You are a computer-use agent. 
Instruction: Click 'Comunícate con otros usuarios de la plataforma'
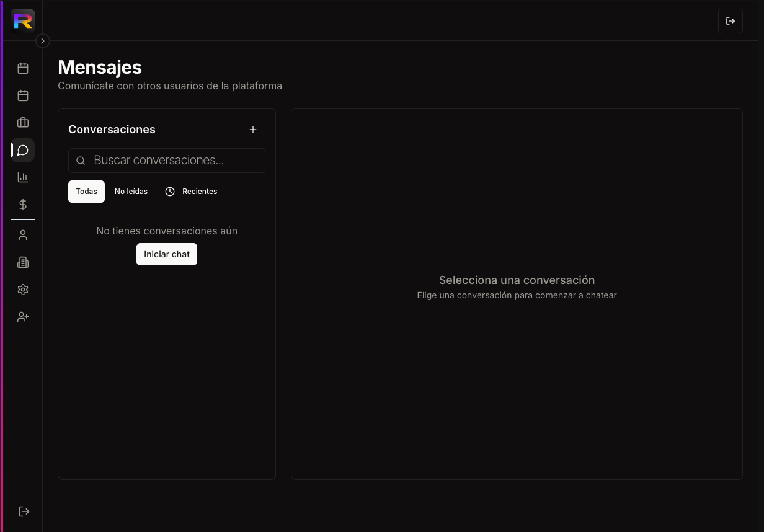click(x=170, y=86)
